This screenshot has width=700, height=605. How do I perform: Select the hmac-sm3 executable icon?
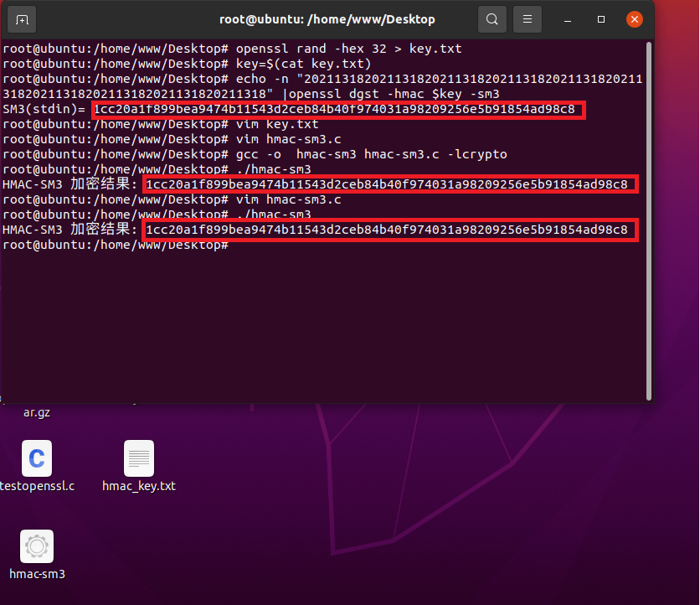coord(37,555)
